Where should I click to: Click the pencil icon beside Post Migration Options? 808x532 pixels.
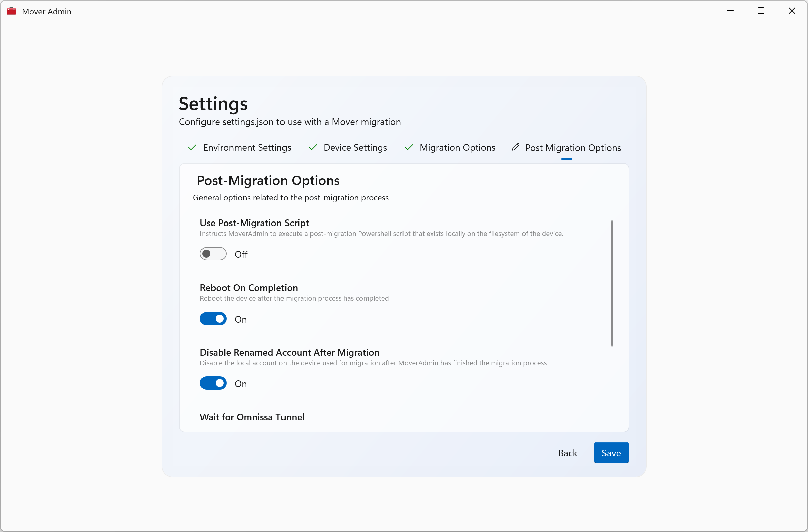tap(515, 147)
